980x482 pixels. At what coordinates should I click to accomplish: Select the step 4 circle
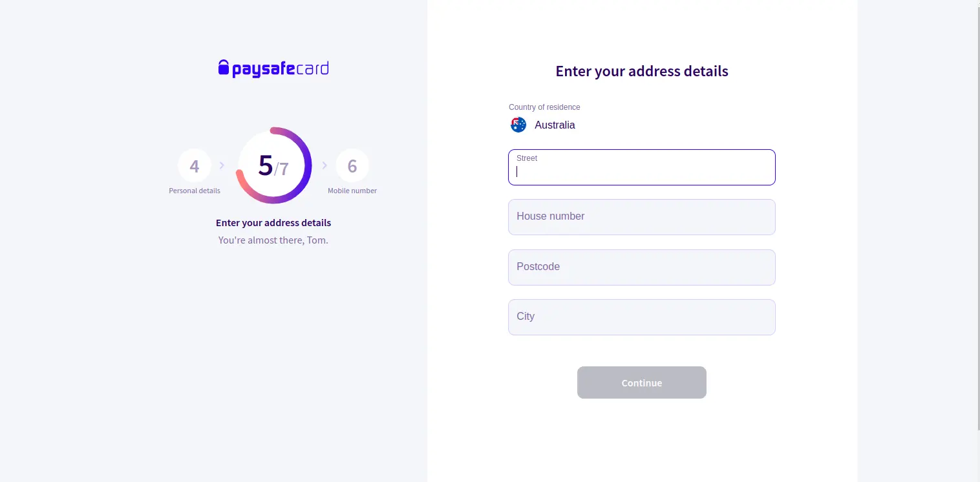tap(195, 166)
